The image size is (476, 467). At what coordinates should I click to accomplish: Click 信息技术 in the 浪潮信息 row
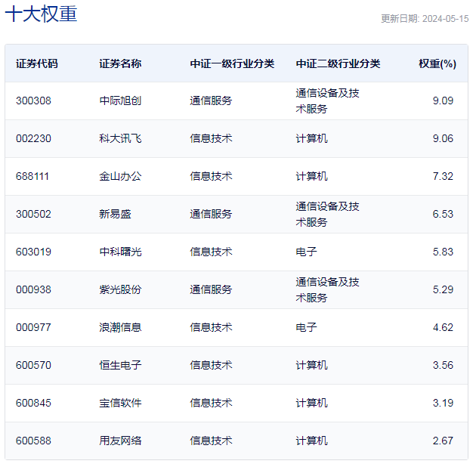[x=211, y=328]
